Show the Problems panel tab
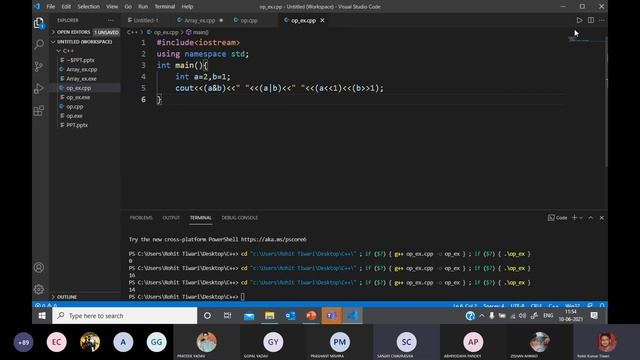Screen dimensions: 640x360 [x=141, y=218]
